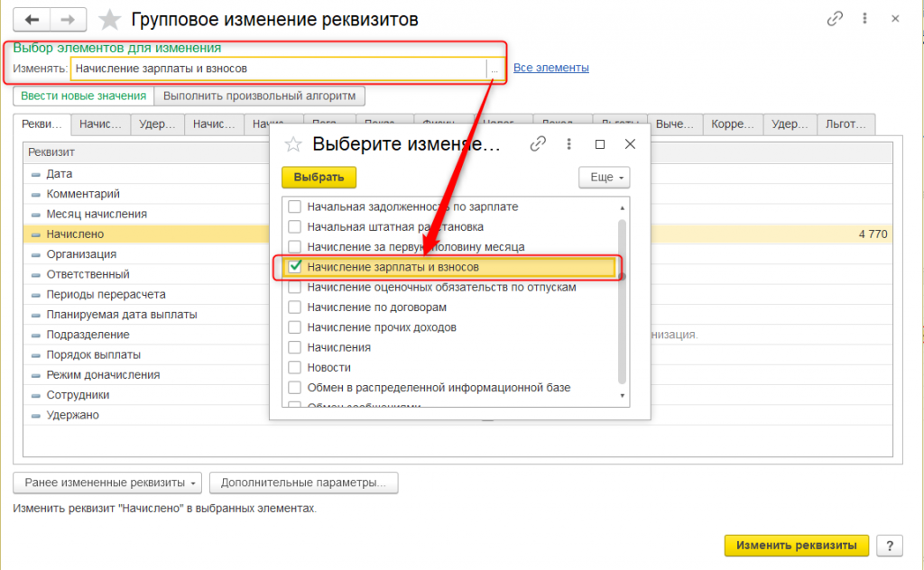Click the back navigation arrow
Screen dimensions: 924x570
pyautogui.click(x=33, y=19)
